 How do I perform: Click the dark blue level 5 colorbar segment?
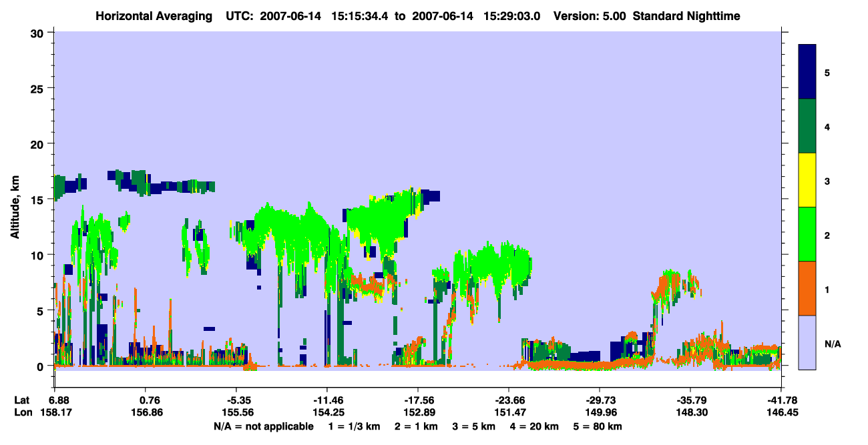click(807, 72)
